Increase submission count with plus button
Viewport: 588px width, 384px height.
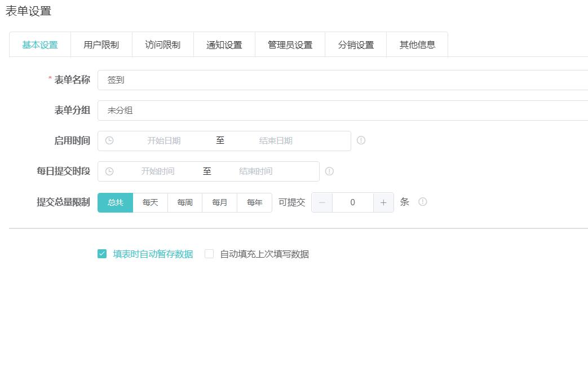coord(383,202)
